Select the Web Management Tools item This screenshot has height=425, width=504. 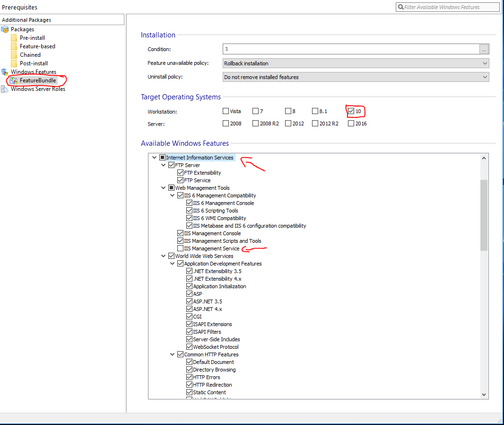pos(202,188)
